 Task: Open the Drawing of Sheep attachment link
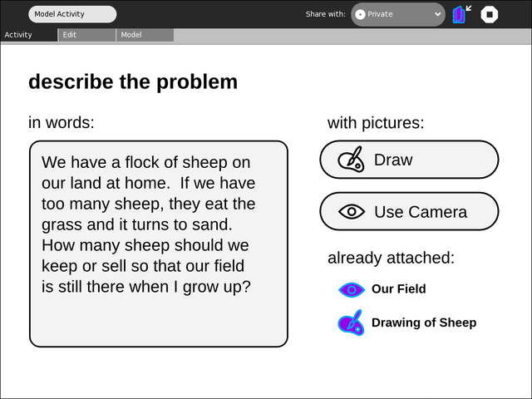click(x=423, y=323)
